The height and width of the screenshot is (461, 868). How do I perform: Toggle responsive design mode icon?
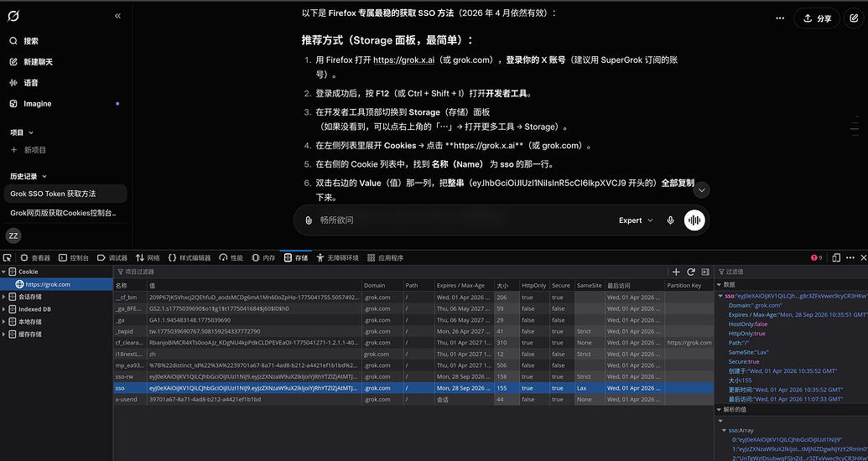coord(836,258)
